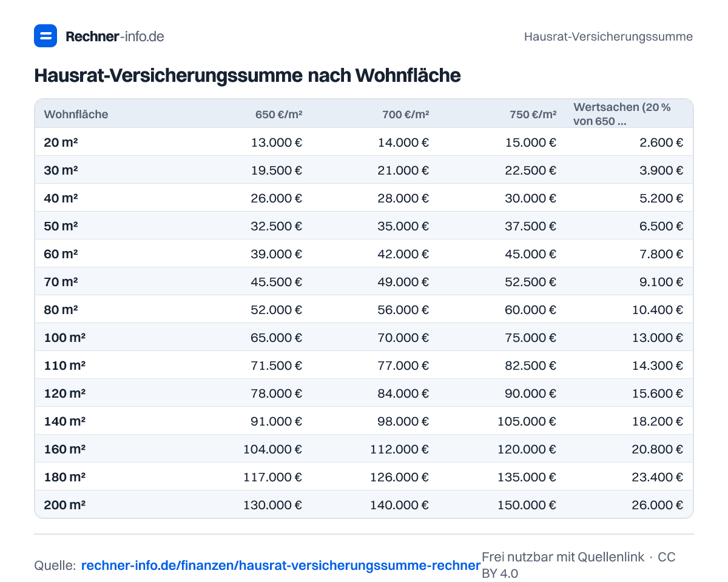Click the 91.000 € cell
This screenshot has height=582, width=728.
coord(277,421)
